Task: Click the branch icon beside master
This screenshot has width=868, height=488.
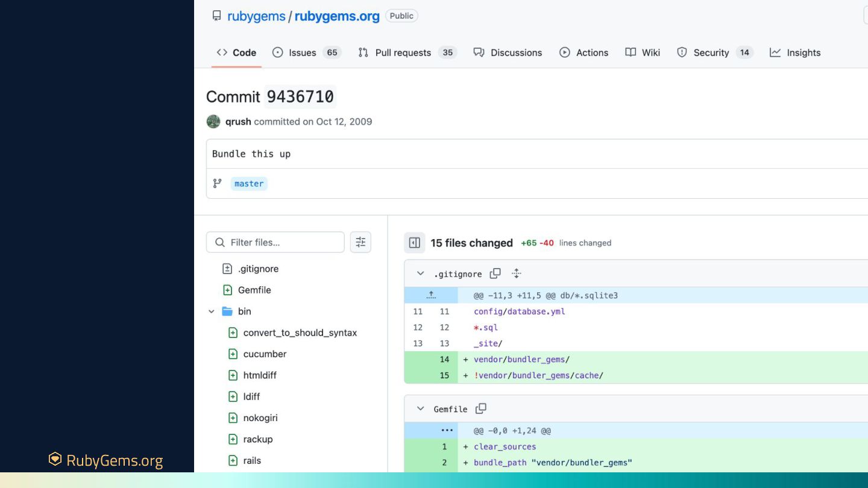Action: (218, 183)
